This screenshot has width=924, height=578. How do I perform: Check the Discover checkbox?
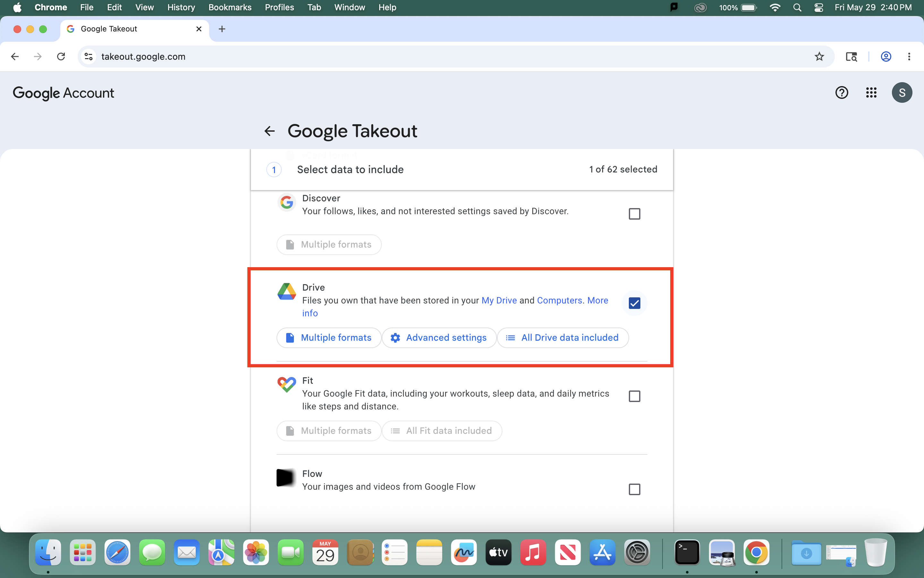pos(634,214)
